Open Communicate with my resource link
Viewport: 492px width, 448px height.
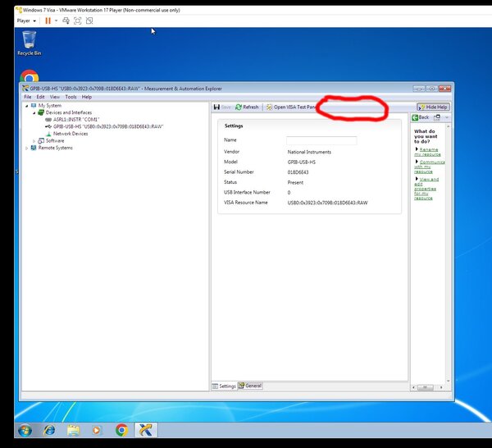(429, 167)
